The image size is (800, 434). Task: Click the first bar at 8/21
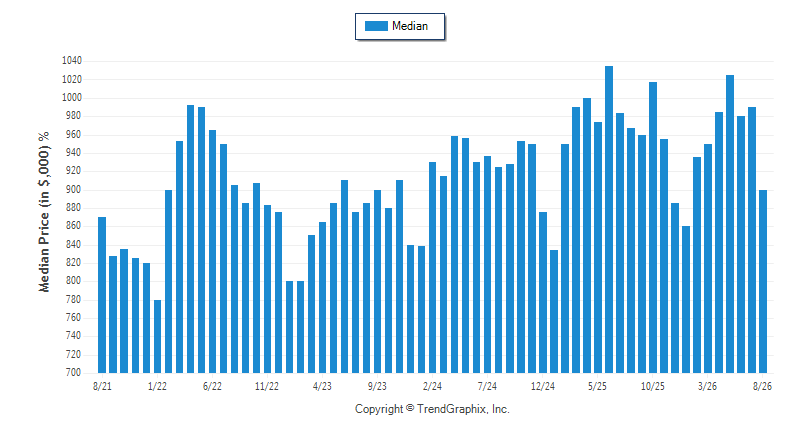click(x=102, y=295)
